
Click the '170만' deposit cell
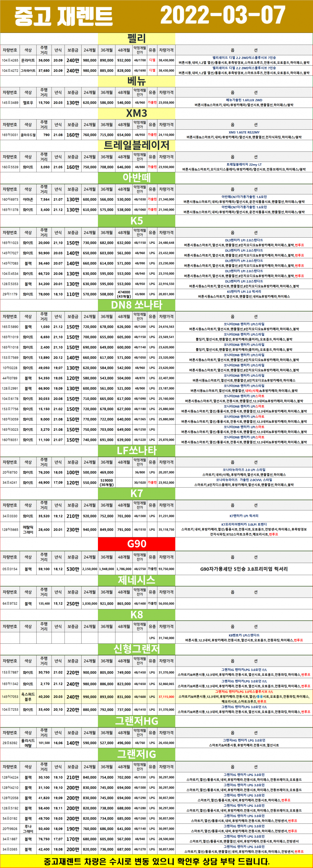point(73,839)
